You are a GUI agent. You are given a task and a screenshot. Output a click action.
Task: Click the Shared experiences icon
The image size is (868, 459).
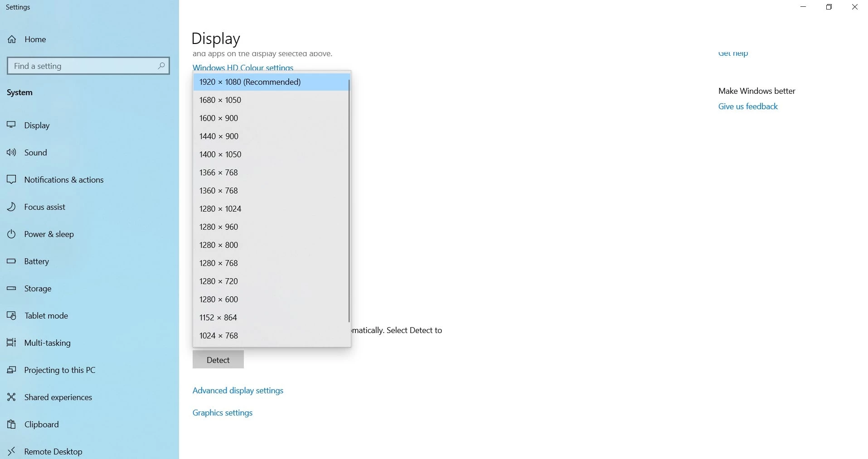point(11,397)
